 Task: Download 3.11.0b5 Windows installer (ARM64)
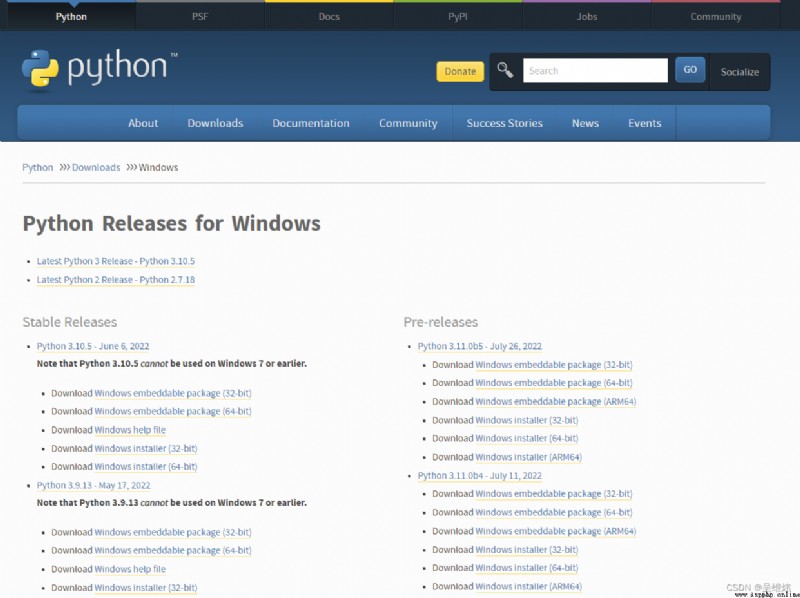529,457
